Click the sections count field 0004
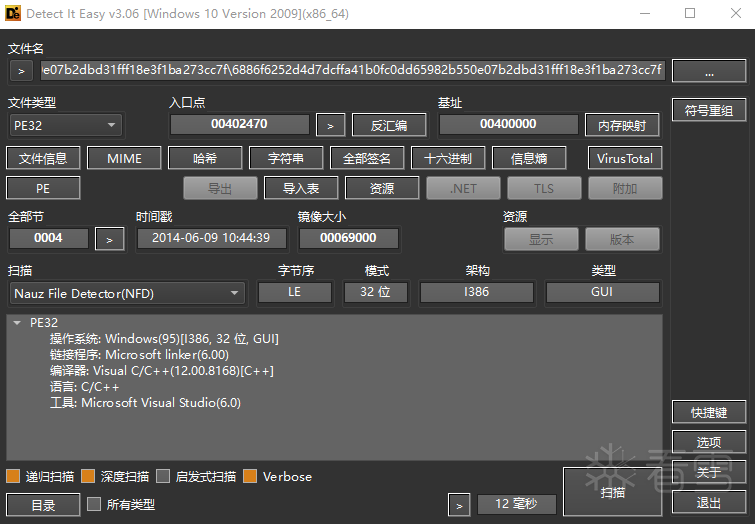The width and height of the screenshot is (755, 524). (x=49, y=238)
